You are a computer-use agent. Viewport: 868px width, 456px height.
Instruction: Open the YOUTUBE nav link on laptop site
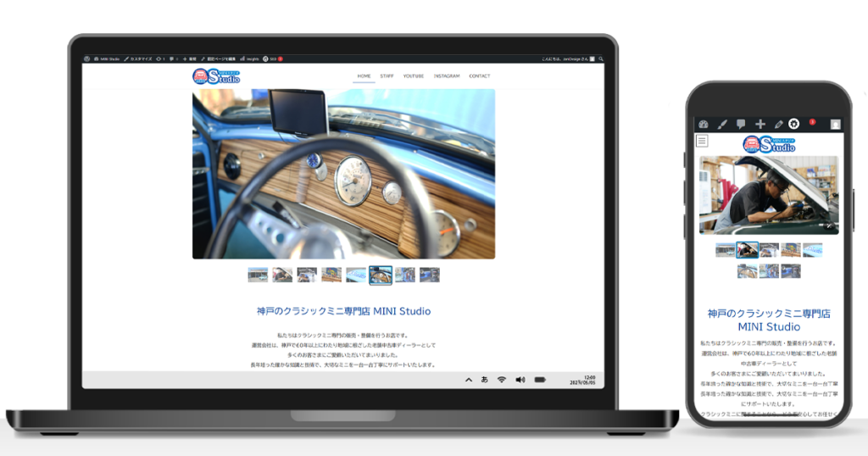click(413, 75)
